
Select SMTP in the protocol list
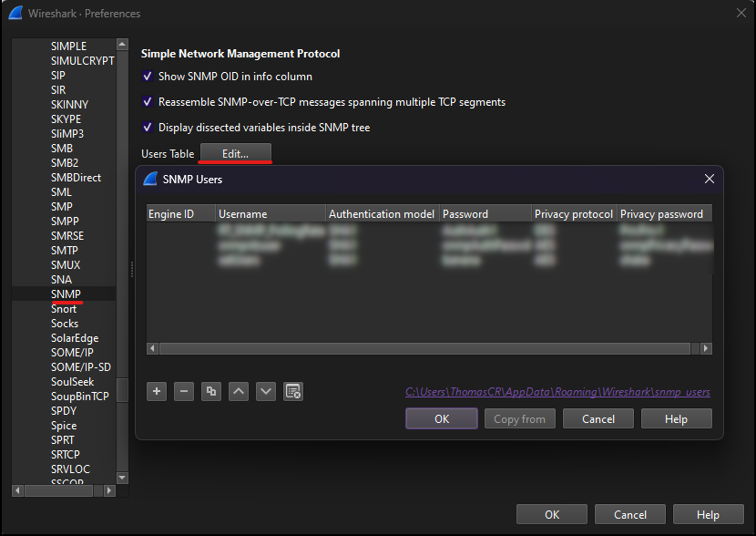tap(64, 251)
